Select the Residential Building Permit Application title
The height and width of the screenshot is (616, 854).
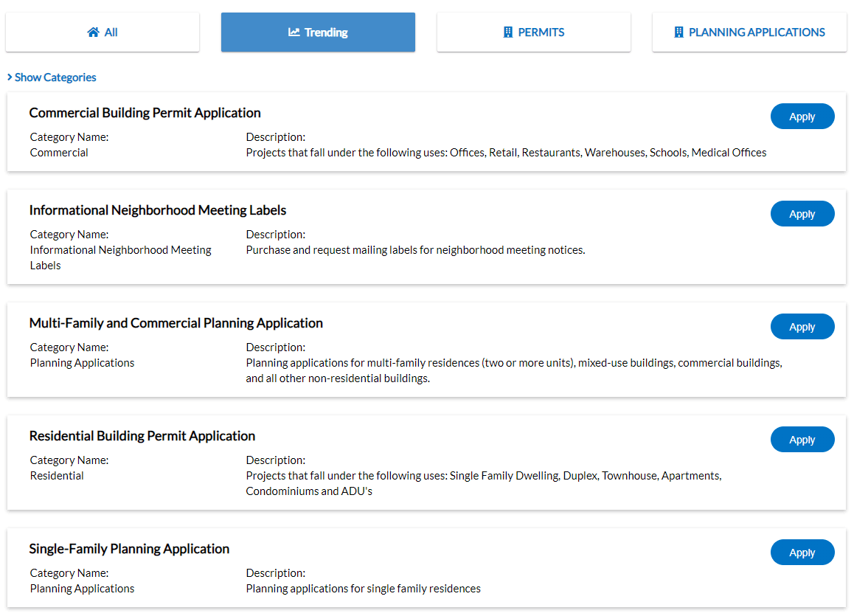(x=142, y=435)
